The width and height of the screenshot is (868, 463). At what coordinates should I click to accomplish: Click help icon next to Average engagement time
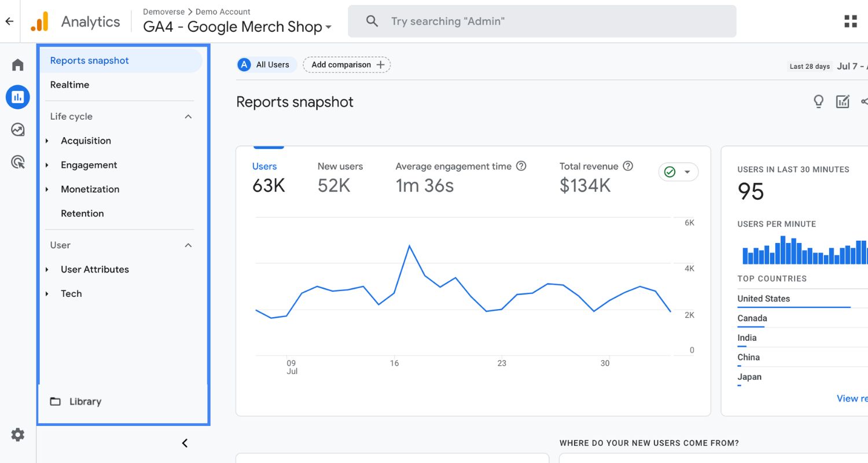click(x=521, y=166)
